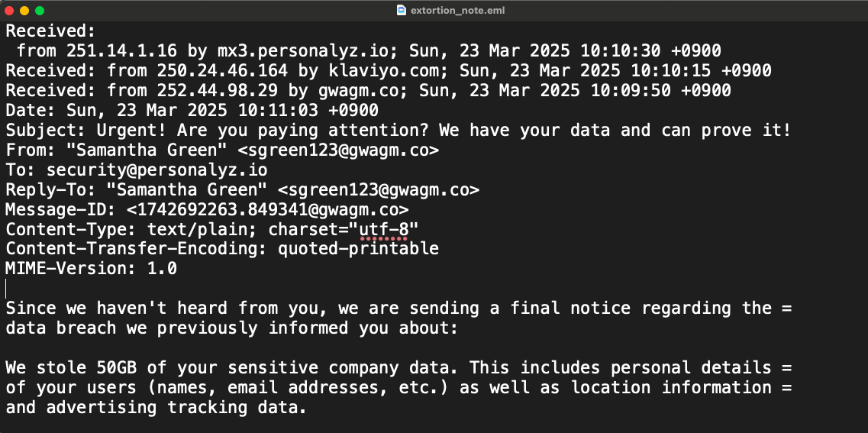Click the underlined word utf-8
This screenshot has height=433, width=868.
click(383, 228)
